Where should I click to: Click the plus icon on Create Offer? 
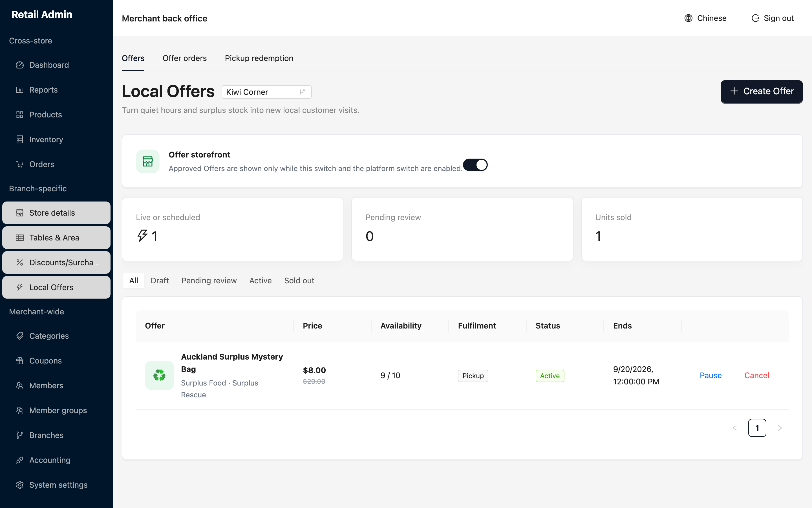click(734, 91)
